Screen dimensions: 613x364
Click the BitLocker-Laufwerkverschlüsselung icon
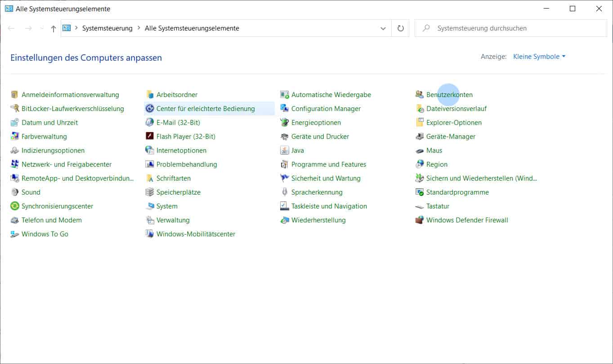(x=14, y=109)
